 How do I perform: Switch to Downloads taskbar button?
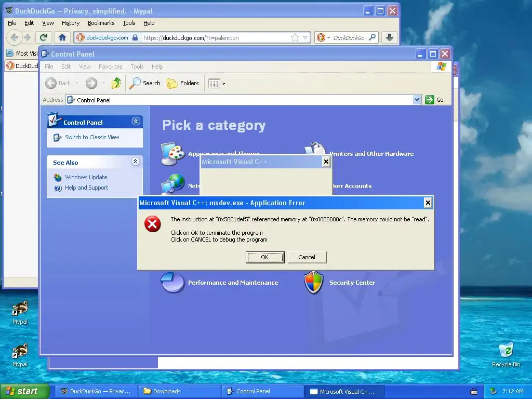coord(179,391)
